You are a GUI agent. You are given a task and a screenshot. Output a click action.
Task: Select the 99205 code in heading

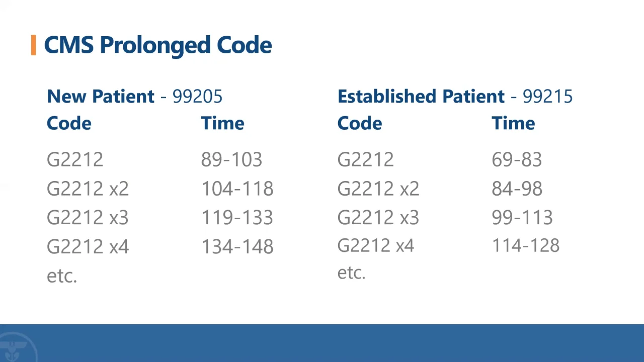[197, 96]
